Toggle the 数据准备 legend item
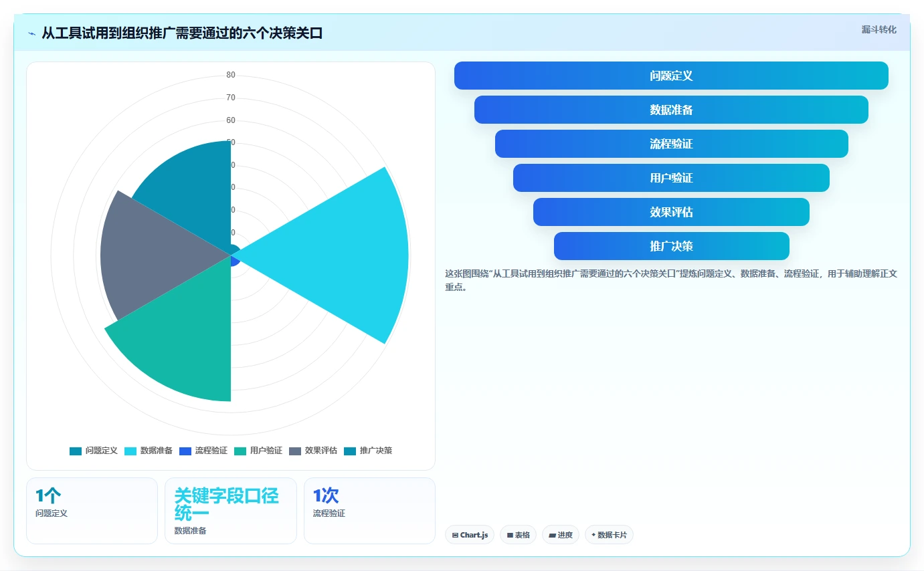 point(149,451)
